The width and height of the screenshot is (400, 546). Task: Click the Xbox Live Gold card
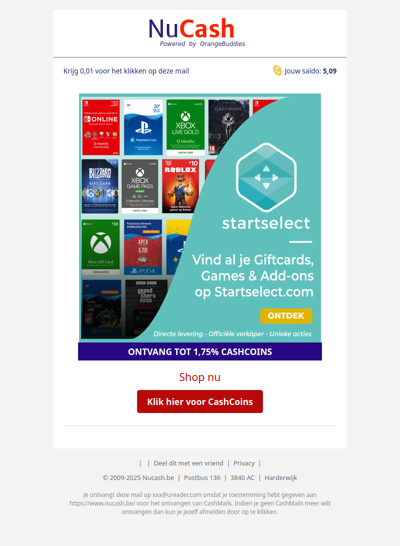186,127
